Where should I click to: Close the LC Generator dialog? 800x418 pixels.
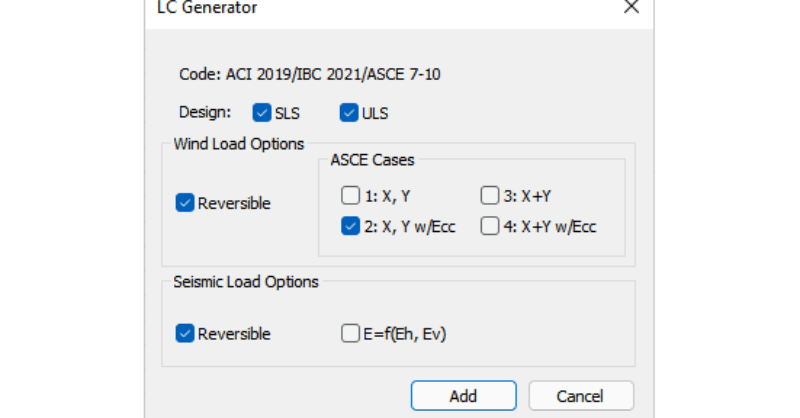click(631, 7)
